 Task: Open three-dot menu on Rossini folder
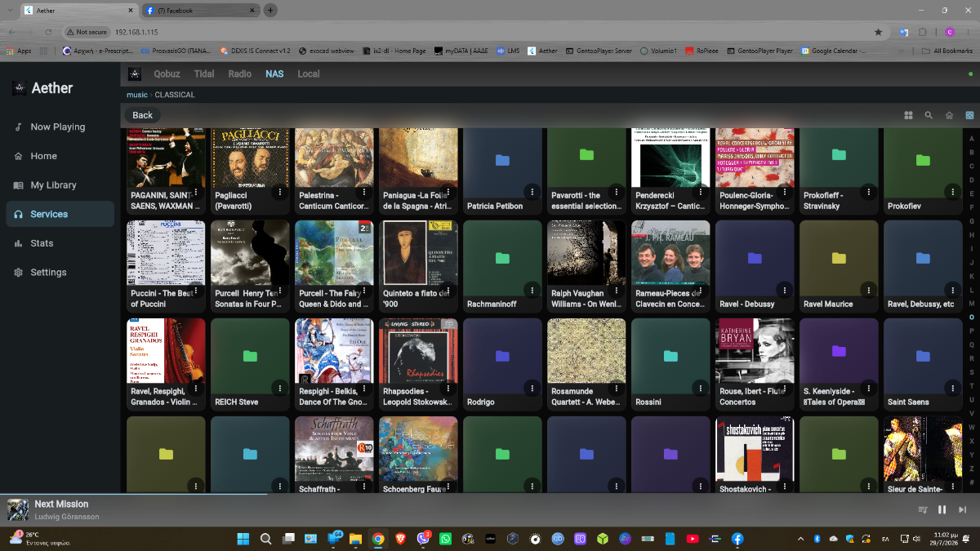700,387
